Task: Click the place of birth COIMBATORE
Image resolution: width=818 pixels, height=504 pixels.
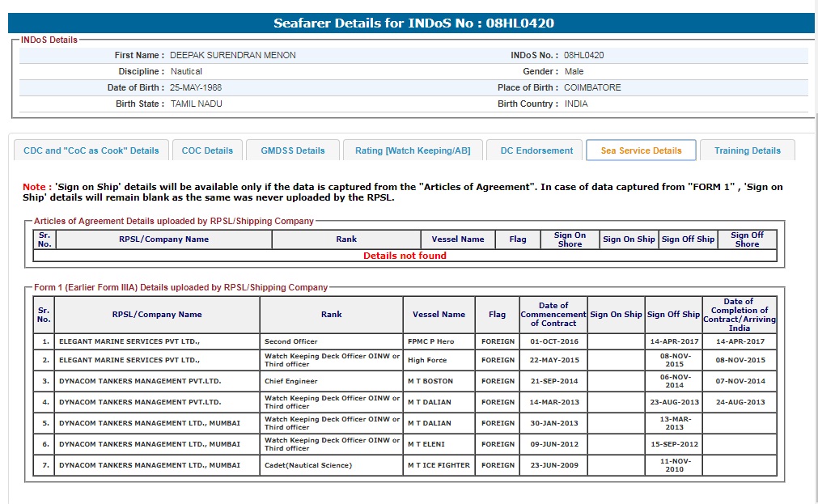Action: (x=592, y=87)
